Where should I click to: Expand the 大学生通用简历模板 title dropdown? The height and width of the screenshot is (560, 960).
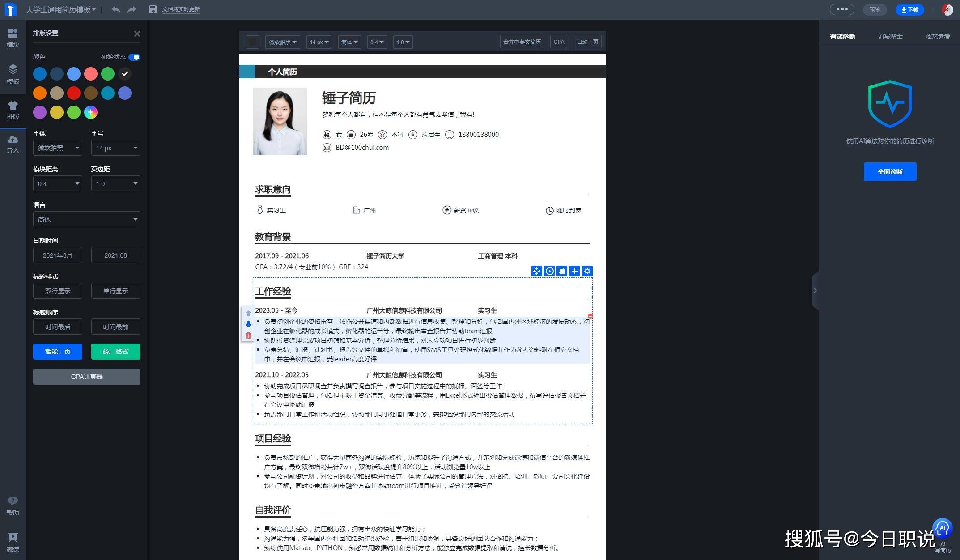[61, 9]
